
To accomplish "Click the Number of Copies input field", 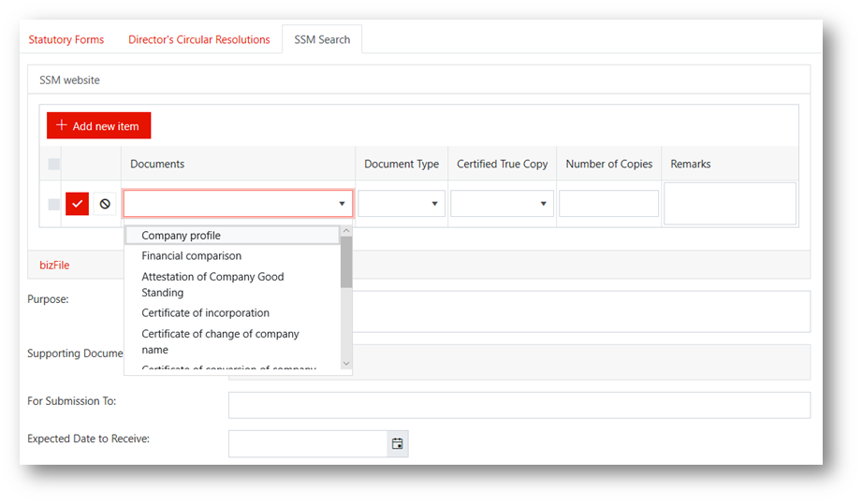I will [608, 204].
